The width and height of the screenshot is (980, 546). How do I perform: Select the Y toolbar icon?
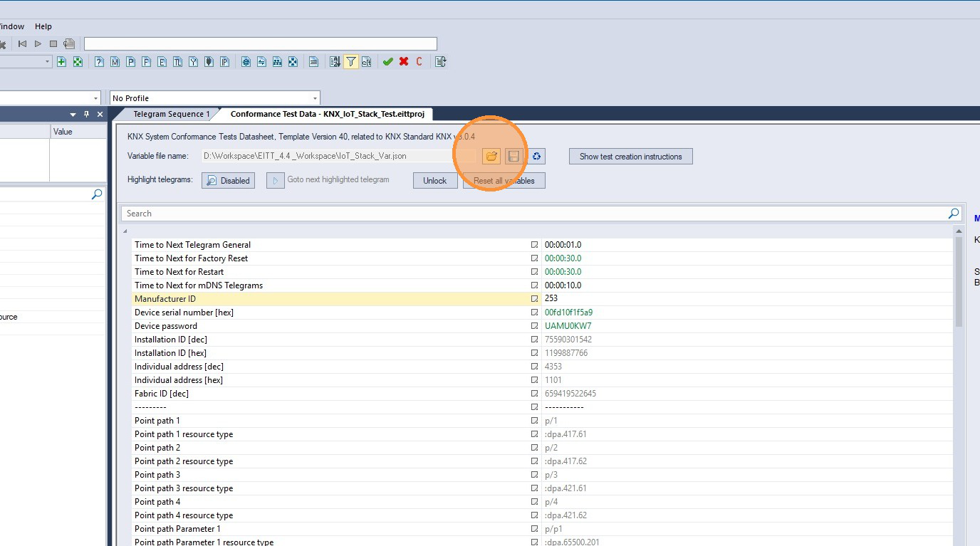tap(193, 62)
